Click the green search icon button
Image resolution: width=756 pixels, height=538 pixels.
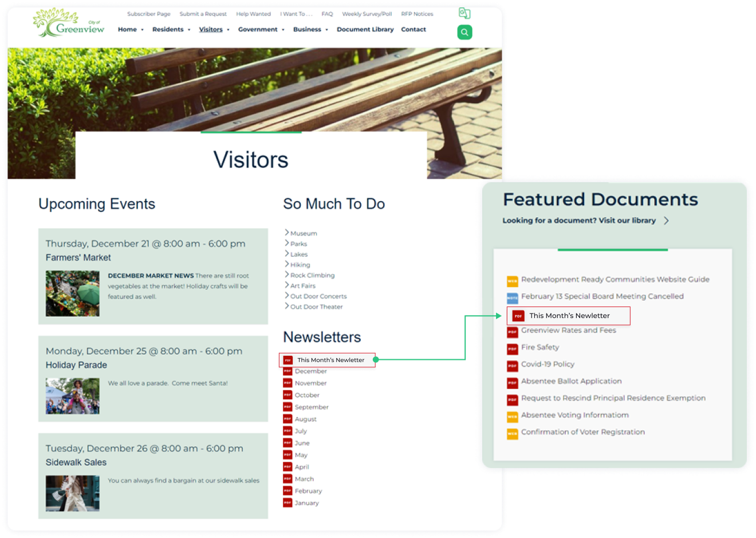pyautogui.click(x=464, y=33)
